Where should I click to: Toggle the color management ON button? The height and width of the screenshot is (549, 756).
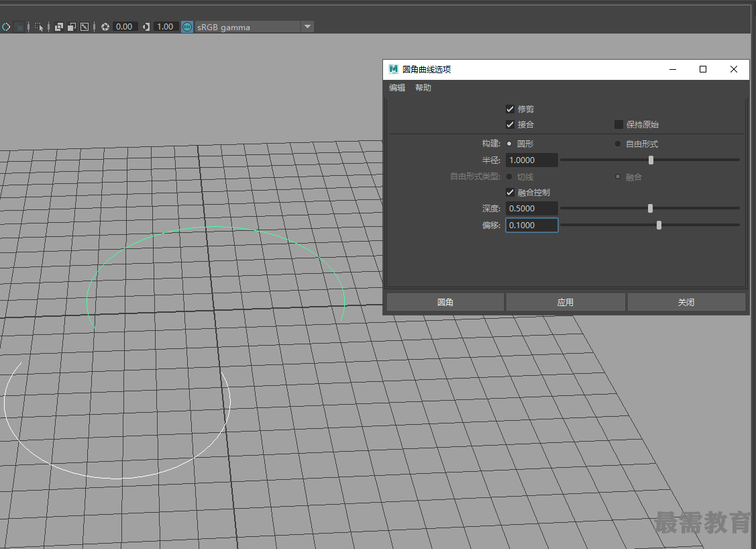187,27
